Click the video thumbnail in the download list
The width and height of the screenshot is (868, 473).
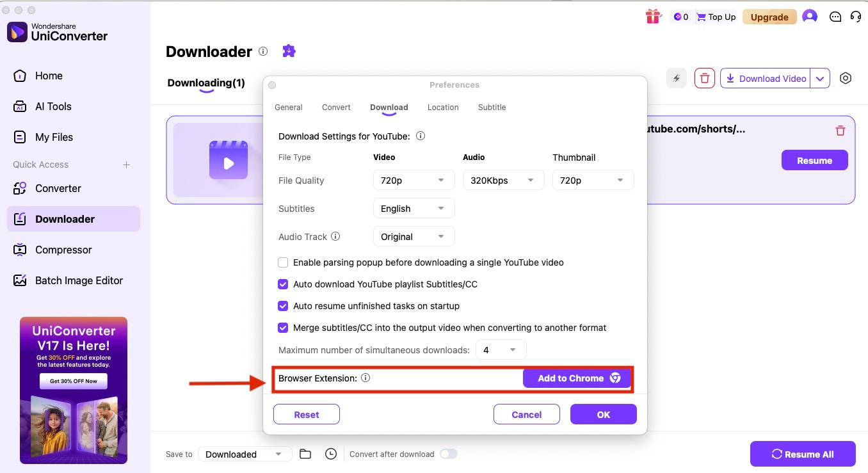(229, 161)
